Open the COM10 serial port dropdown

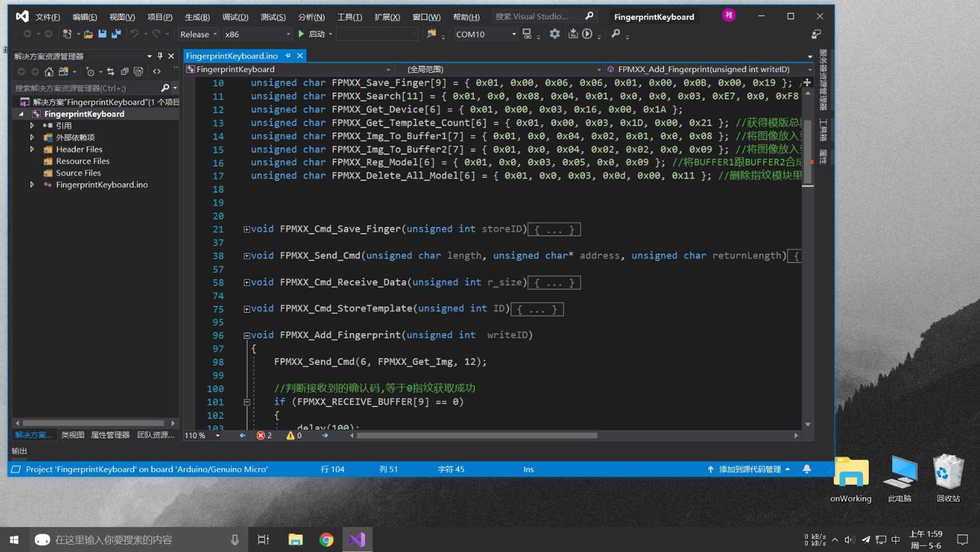[514, 34]
